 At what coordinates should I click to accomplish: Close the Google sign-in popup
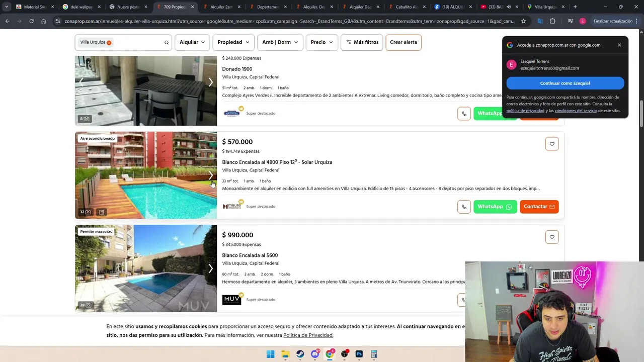click(619, 45)
